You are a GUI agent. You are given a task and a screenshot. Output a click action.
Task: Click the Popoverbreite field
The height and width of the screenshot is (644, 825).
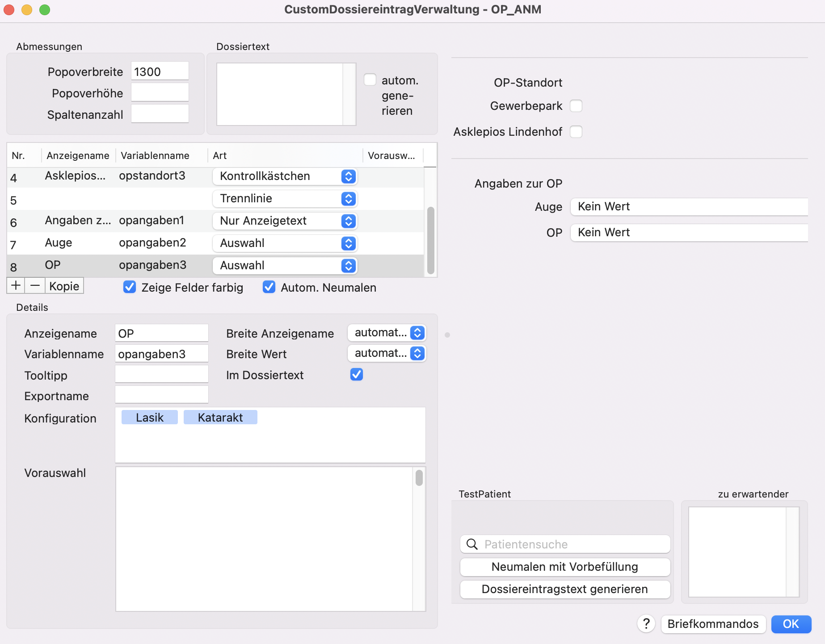(x=160, y=71)
